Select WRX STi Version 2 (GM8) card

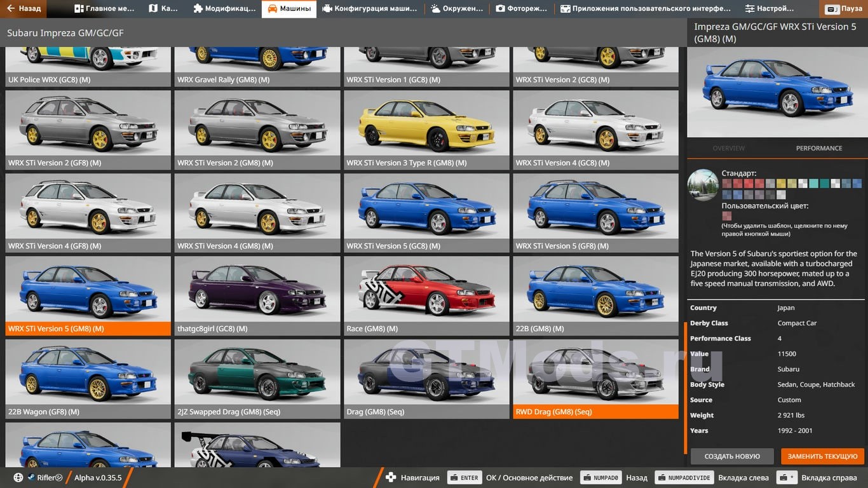[x=257, y=130]
